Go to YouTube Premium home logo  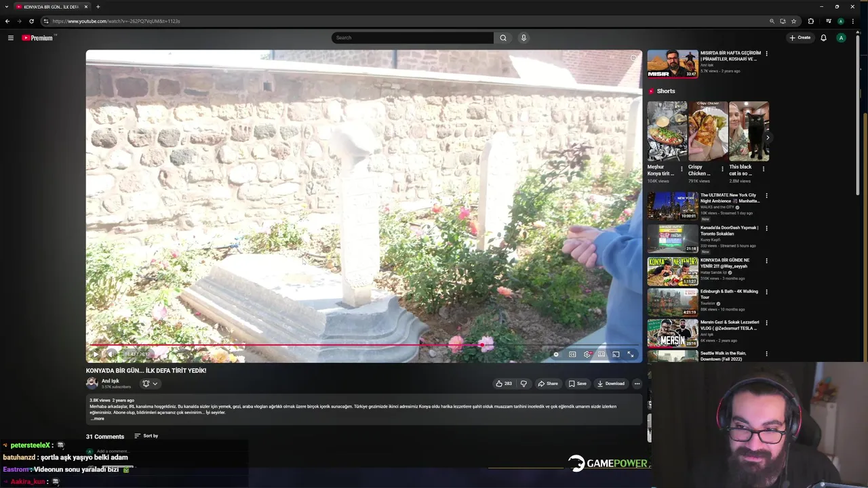(x=37, y=38)
